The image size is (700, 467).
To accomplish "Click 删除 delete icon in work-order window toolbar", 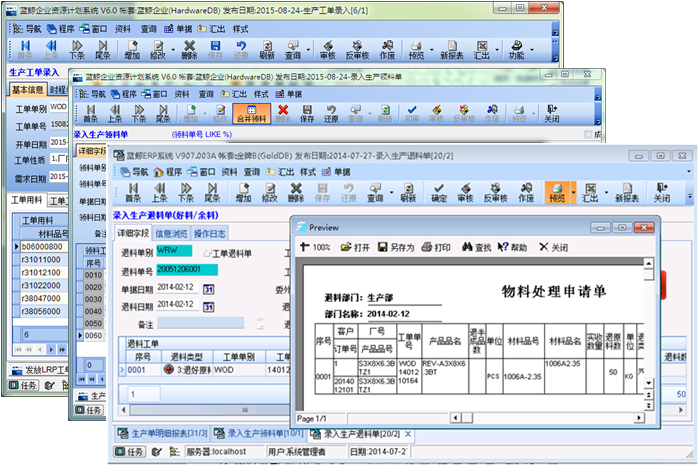I will click(x=189, y=50).
